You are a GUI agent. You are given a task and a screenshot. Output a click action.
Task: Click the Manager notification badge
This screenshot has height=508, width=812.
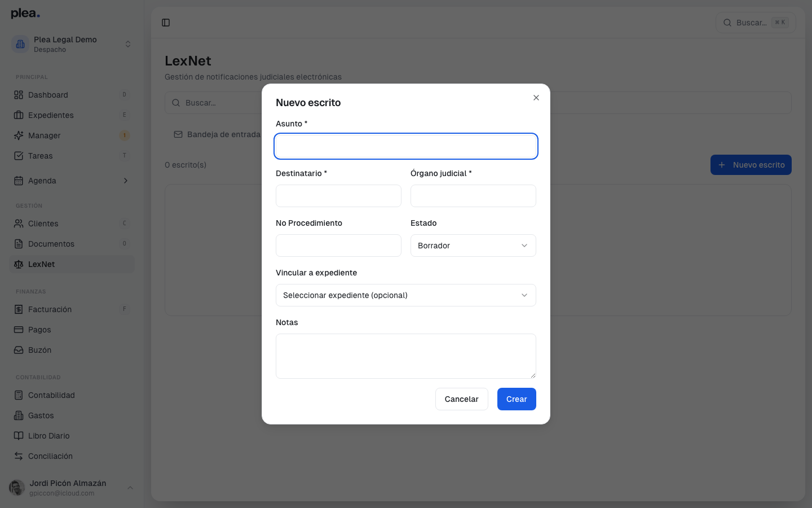point(125,135)
